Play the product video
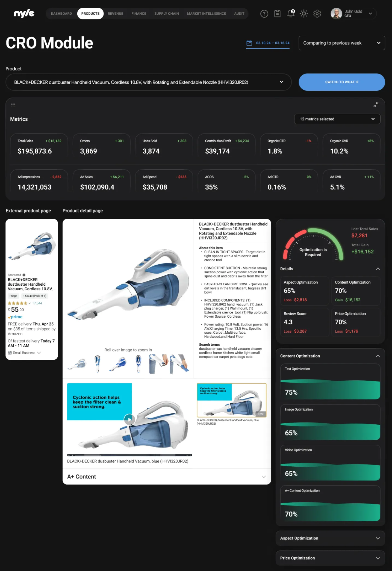The image size is (392, 571). (x=129, y=419)
